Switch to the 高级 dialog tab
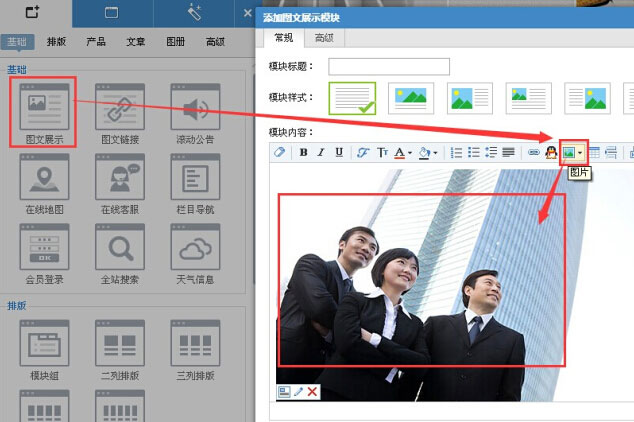Screen dimensions: 634x422 pyautogui.click(x=324, y=38)
